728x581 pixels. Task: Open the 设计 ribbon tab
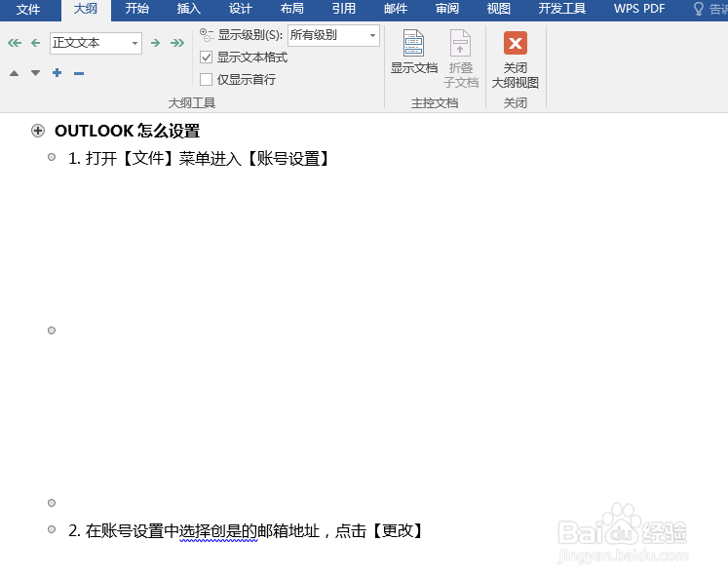tap(241, 9)
